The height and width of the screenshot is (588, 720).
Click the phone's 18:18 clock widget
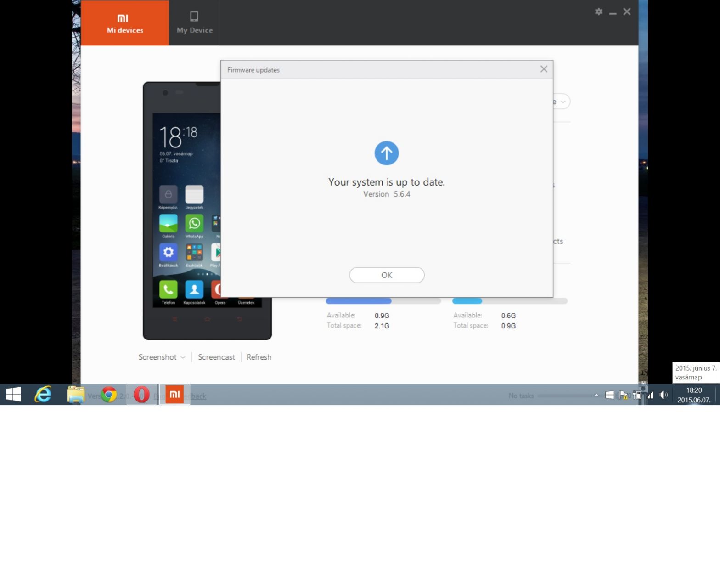(x=179, y=137)
